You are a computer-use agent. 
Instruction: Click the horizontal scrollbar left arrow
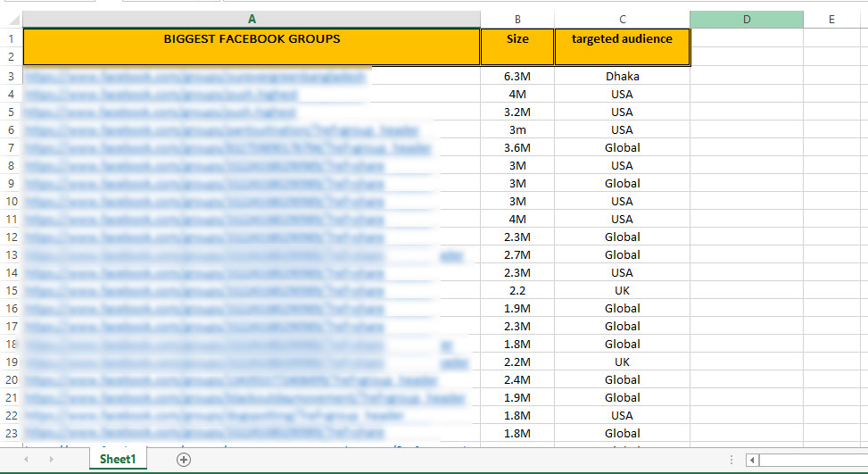pos(753,460)
